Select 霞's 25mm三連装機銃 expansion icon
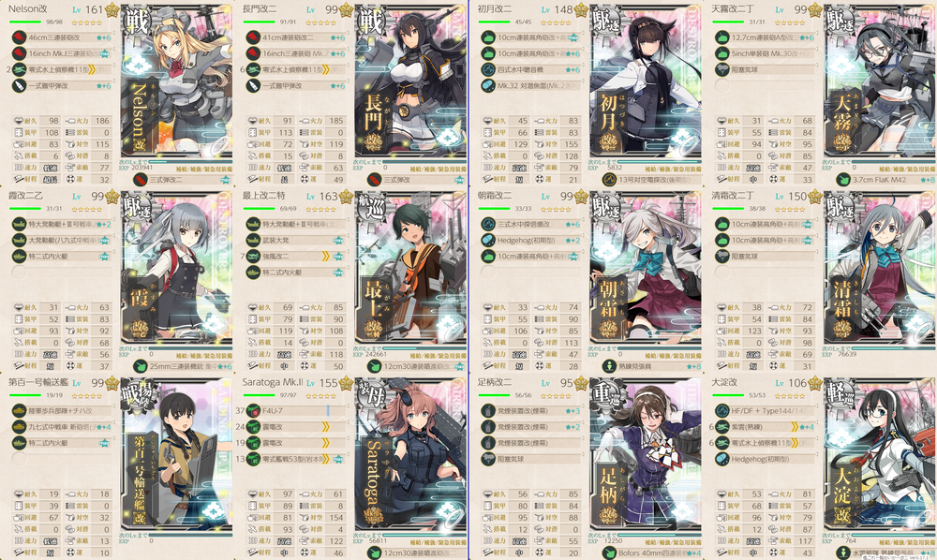937x560 pixels. point(141,366)
